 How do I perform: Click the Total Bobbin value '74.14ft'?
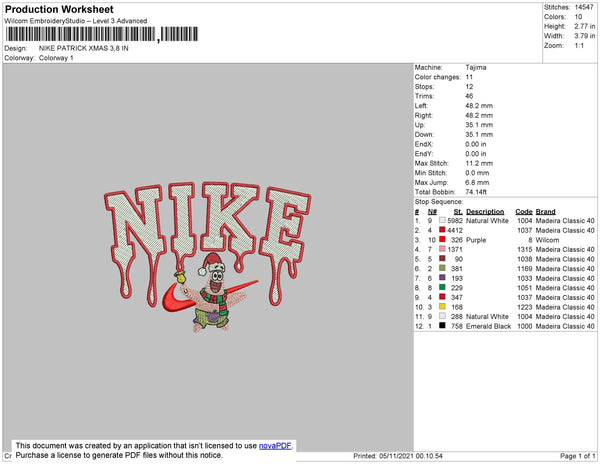pos(476,192)
